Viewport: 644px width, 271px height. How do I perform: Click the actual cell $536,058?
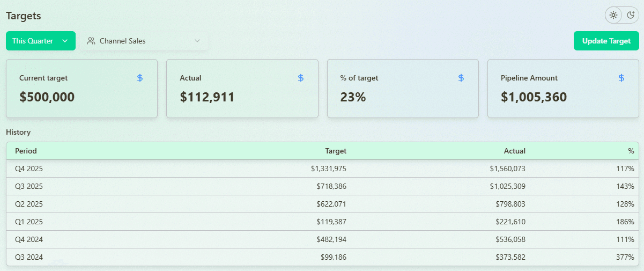click(510, 239)
